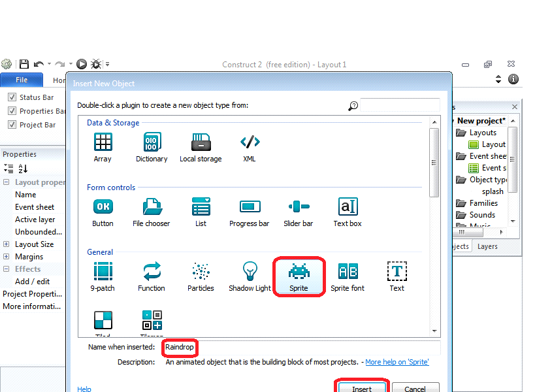Select the Tilemap plugin icon
The image size is (535, 392).
[x=152, y=320]
